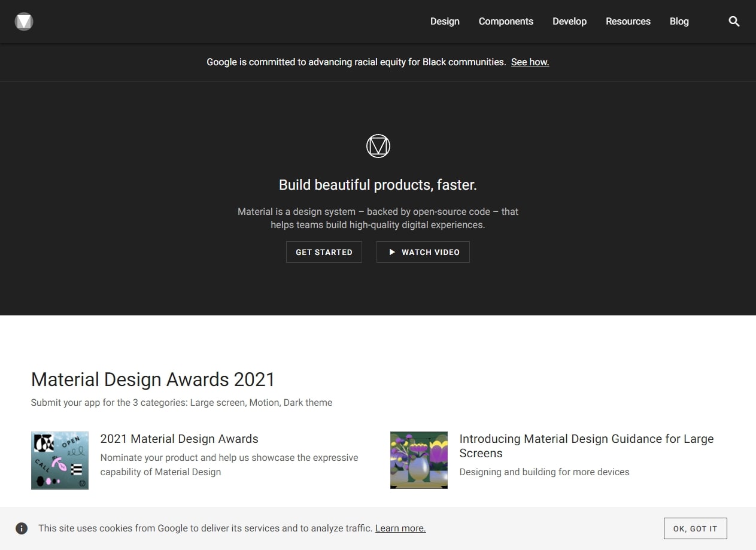Screen dimensions: 756x550
Task: Click the 'Submit your app for the 3 categories' text
Action: click(x=181, y=403)
